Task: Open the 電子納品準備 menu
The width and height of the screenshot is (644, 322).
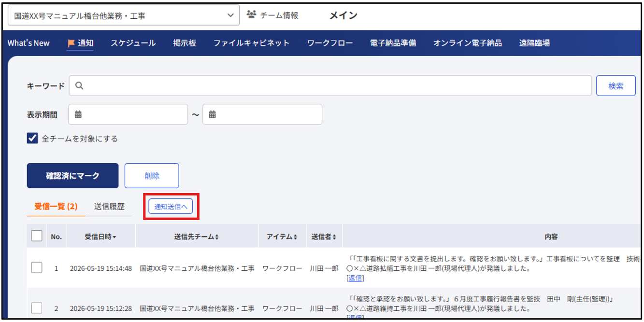Action: tap(393, 43)
